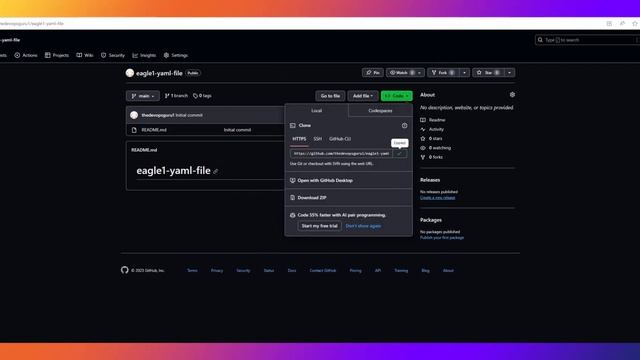Image resolution: width=640 pixels, height=360 pixels.
Task: Open the Insights tab
Action: 144,55
